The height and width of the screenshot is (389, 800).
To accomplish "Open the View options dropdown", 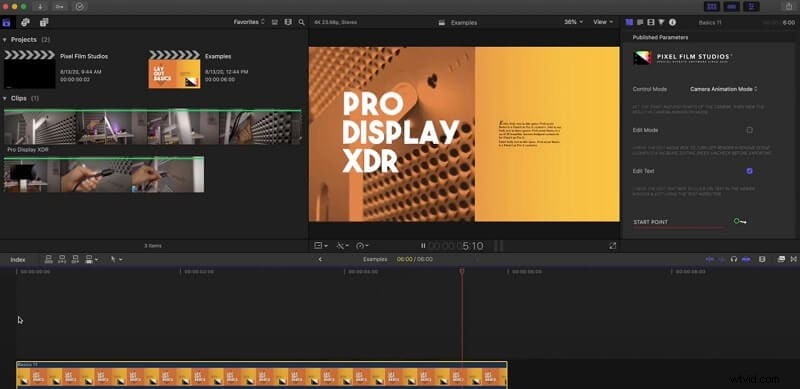I will click(603, 22).
